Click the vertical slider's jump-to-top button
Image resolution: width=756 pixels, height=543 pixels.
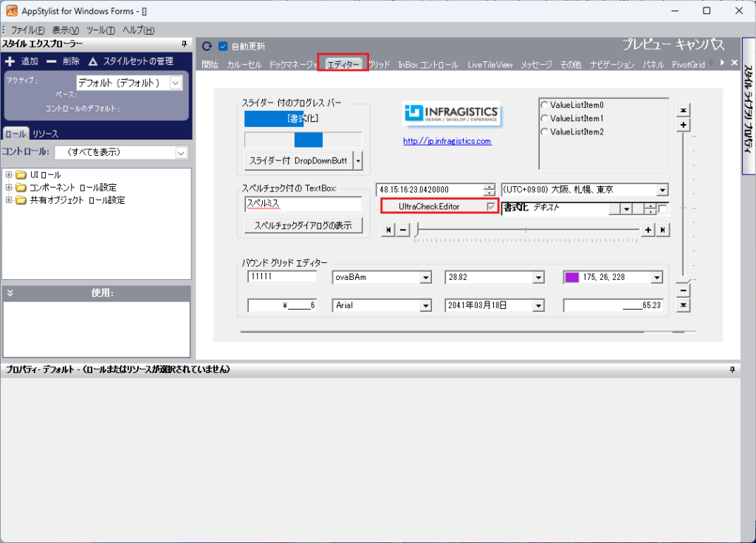[684, 110]
